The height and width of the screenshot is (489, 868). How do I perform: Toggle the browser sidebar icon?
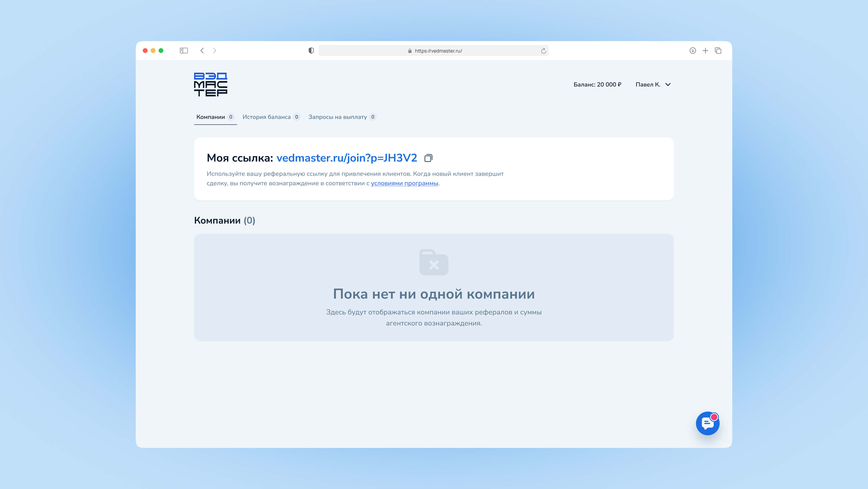(184, 51)
